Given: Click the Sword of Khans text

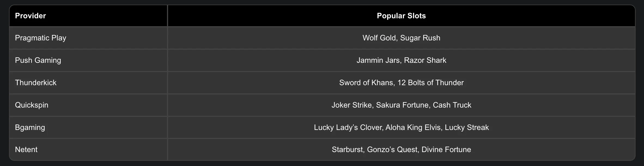Looking at the screenshot, I should [x=366, y=83].
